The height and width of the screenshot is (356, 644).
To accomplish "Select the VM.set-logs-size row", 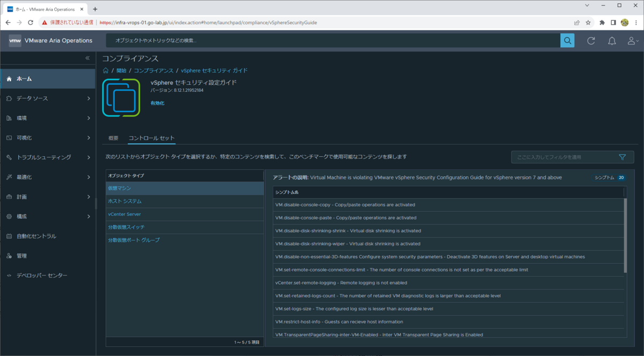I will pyautogui.click(x=448, y=309).
